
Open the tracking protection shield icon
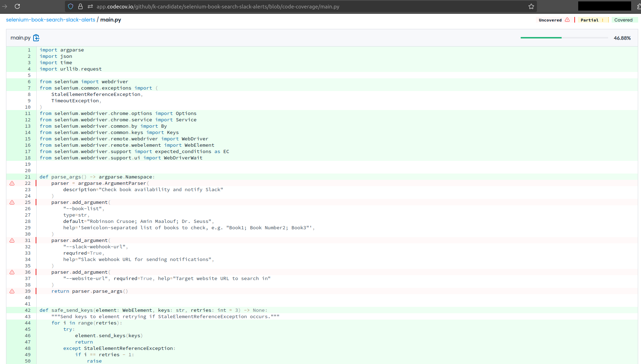(x=71, y=6)
